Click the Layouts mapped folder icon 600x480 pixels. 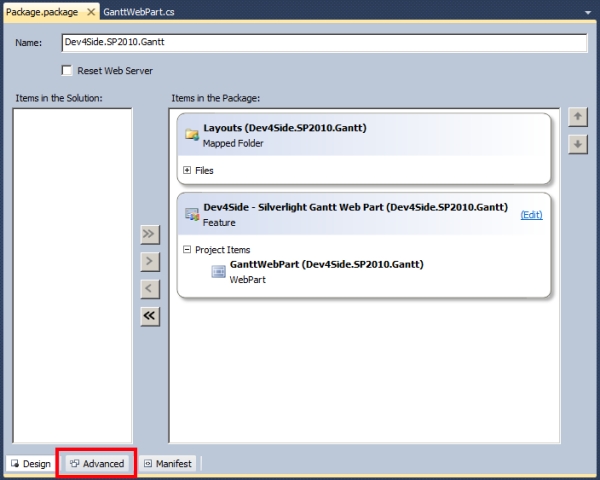[192, 135]
